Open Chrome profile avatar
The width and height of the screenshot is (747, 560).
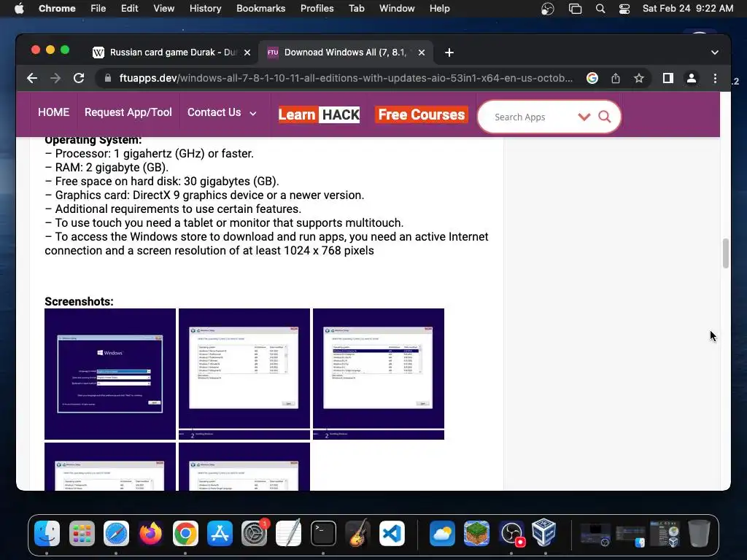(692, 78)
